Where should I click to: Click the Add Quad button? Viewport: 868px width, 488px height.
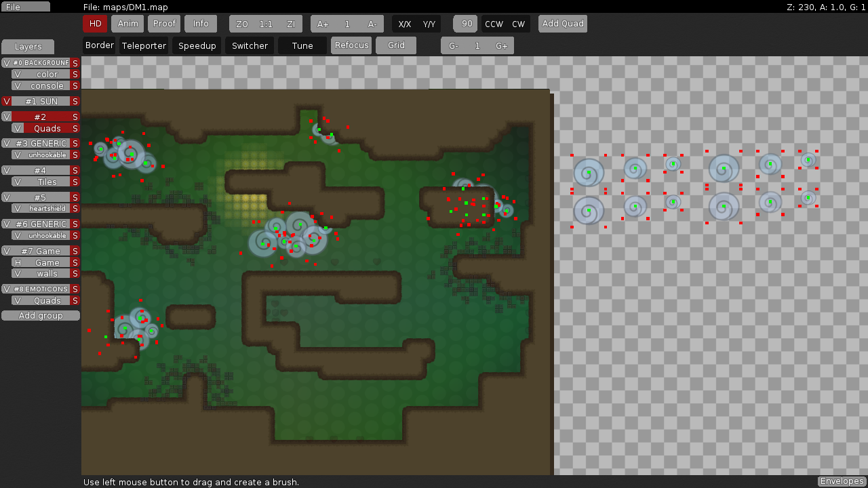pos(563,24)
